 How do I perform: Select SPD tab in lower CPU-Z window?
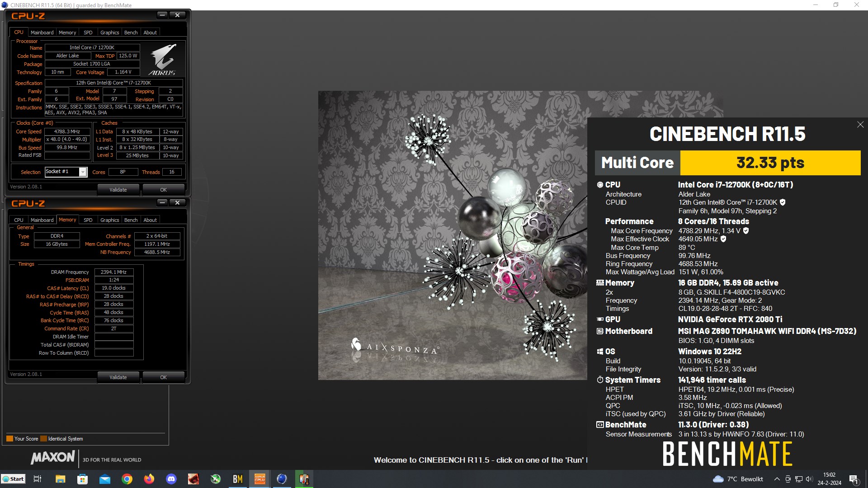88,220
